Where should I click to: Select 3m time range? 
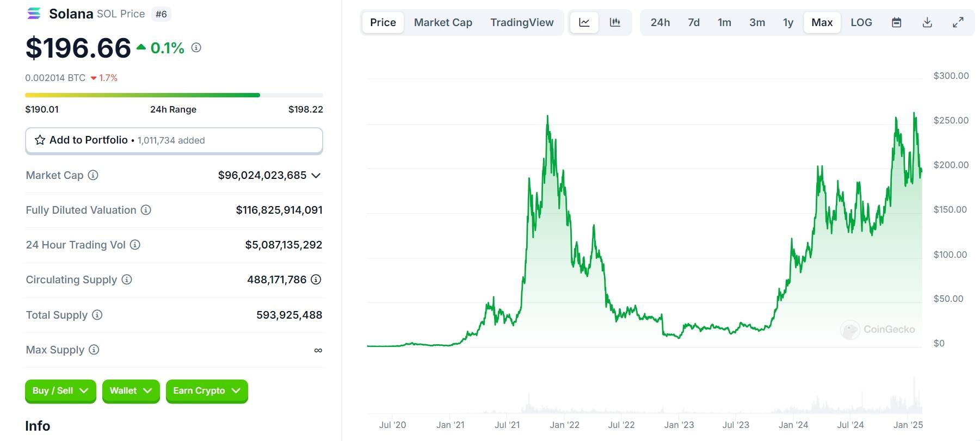click(x=757, y=22)
